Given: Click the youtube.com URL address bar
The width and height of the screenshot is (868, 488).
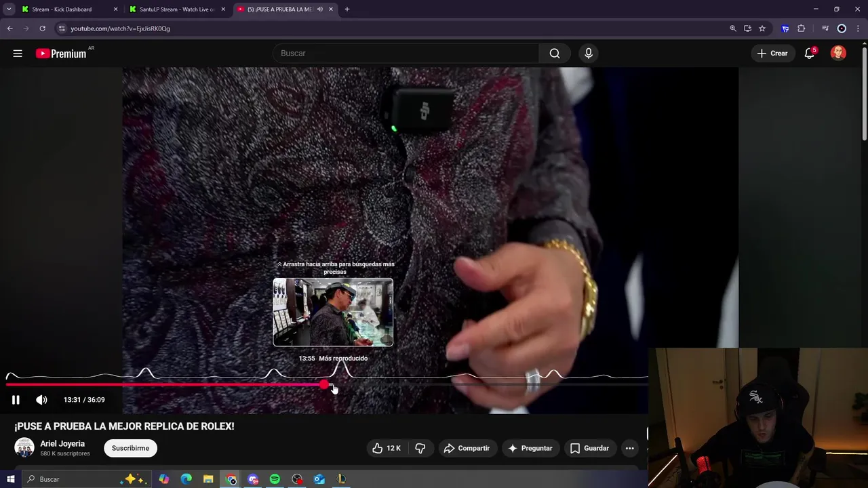Looking at the screenshot, I should tap(121, 28).
